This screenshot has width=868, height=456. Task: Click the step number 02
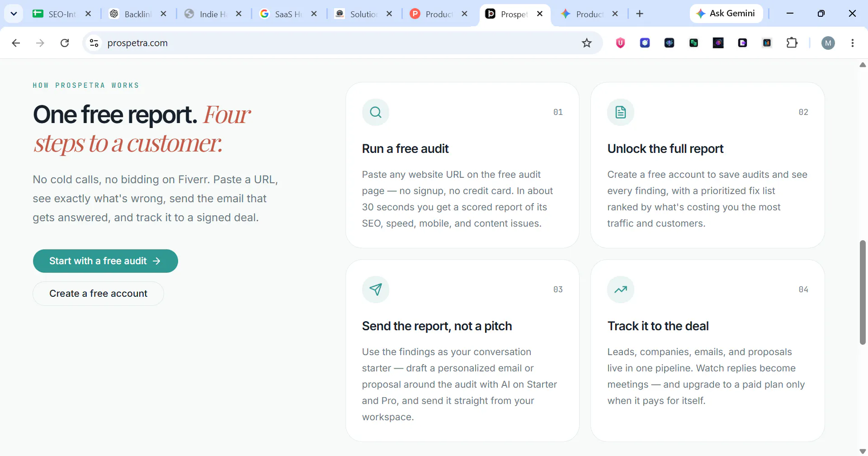tap(803, 112)
